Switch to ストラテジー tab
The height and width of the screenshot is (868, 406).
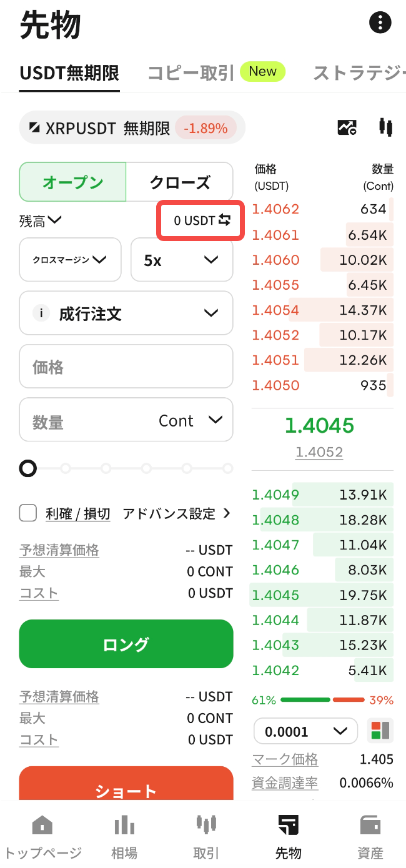(359, 73)
